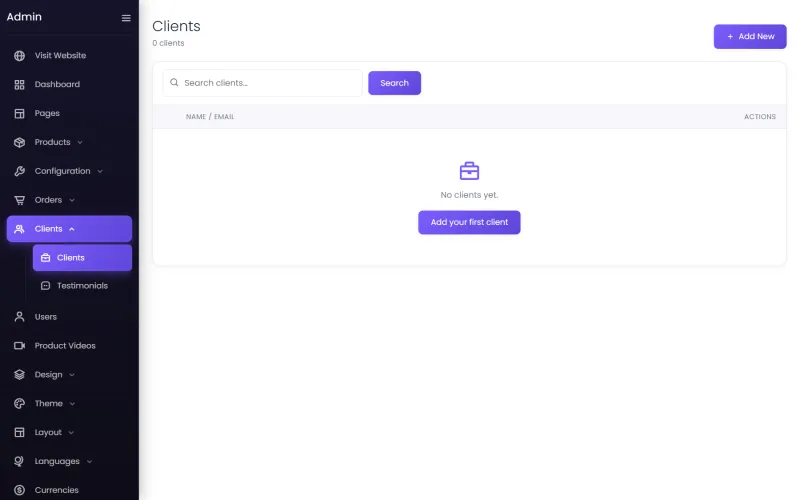
Task: Click the Currencies dollar icon
Action: 19,490
